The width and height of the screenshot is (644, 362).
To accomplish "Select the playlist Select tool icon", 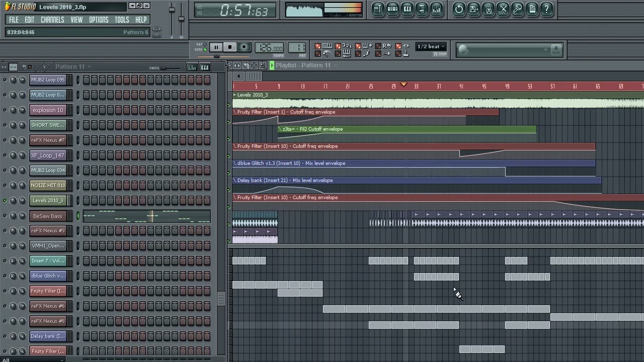I will [x=254, y=65].
